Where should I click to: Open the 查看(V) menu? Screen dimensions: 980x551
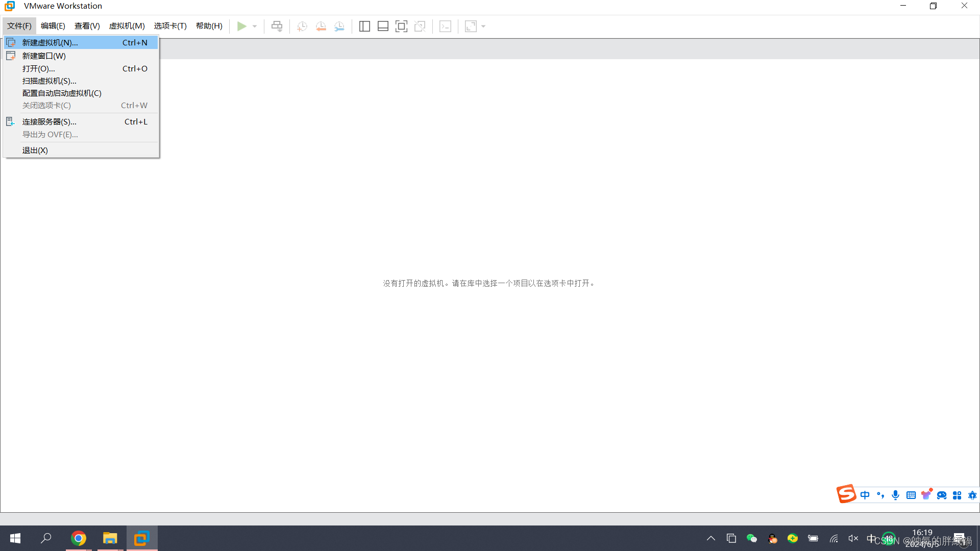87,26
